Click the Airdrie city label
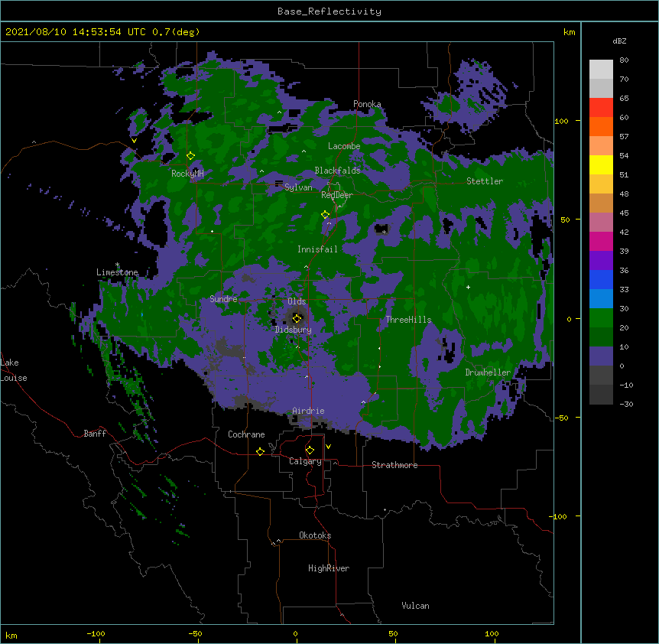The width and height of the screenshot is (659, 644). coord(308,411)
